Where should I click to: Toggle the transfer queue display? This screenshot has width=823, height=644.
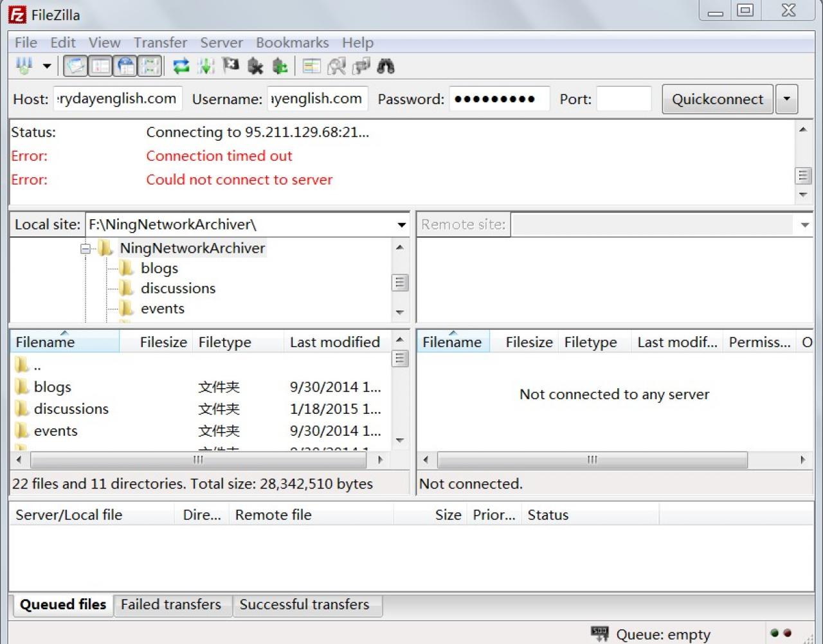[x=150, y=66]
